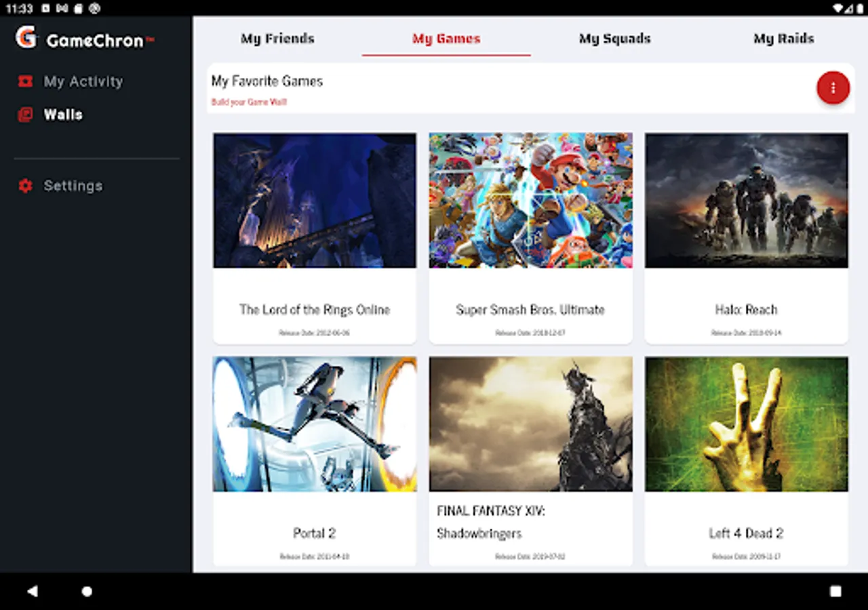
Task: Tap the Android back arrow
Action: (32, 591)
